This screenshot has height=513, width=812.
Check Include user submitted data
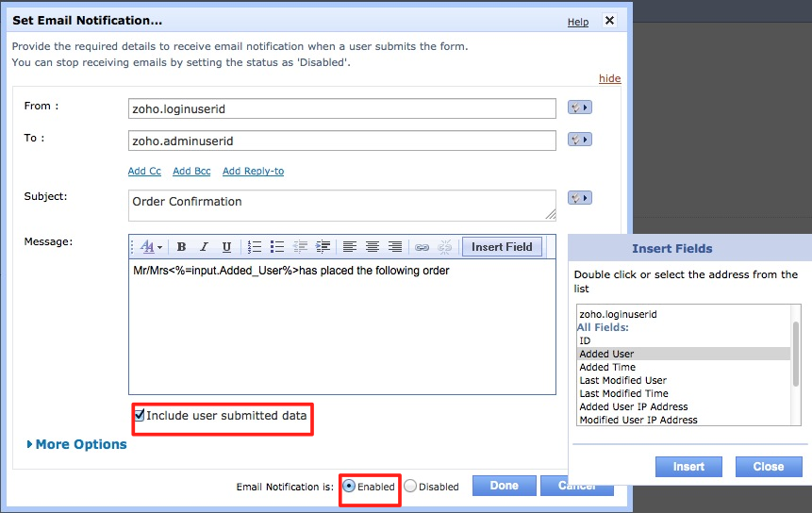pyautogui.click(x=140, y=415)
